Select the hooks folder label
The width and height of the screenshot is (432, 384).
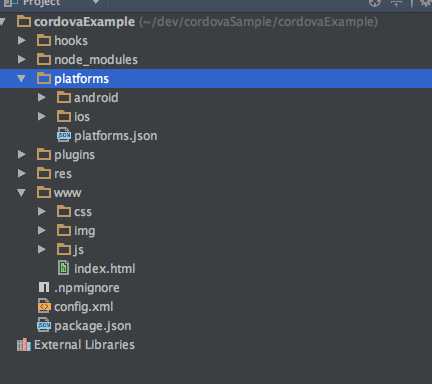pyautogui.click(x=71, y=41)
